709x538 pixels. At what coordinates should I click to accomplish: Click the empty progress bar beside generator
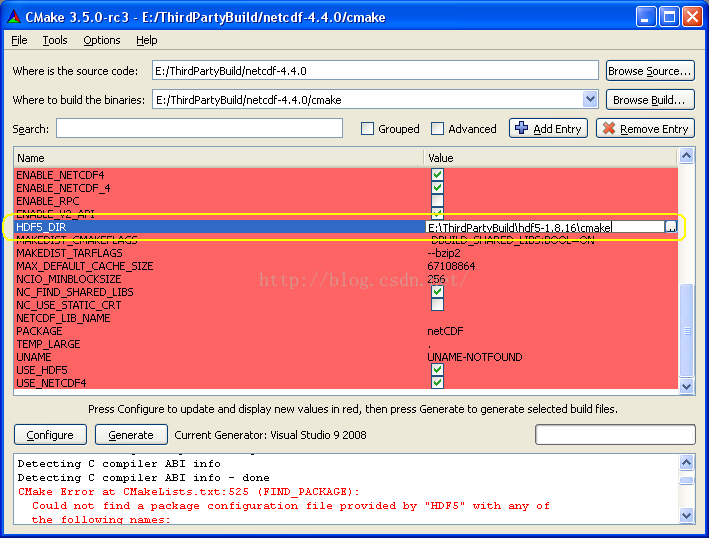615,434
